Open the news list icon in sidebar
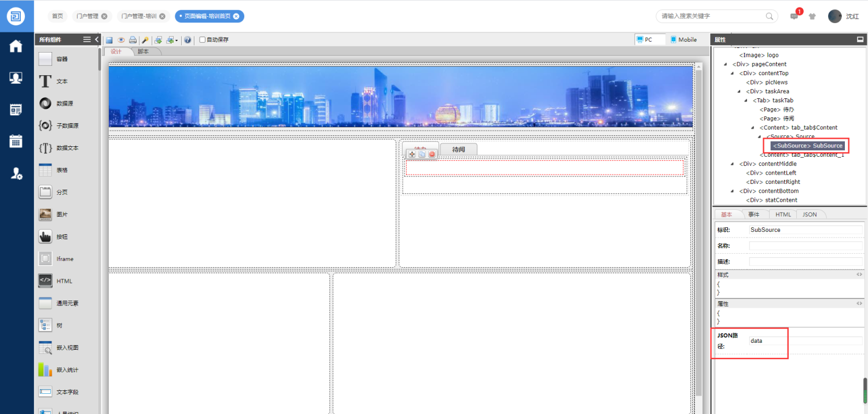The height and width of the screenshot is (414, 868). [16, 110]
